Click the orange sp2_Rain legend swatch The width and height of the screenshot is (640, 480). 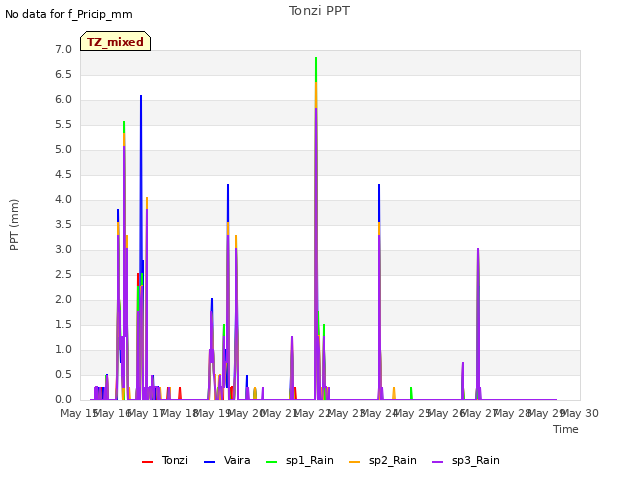(x=355, y=462)
